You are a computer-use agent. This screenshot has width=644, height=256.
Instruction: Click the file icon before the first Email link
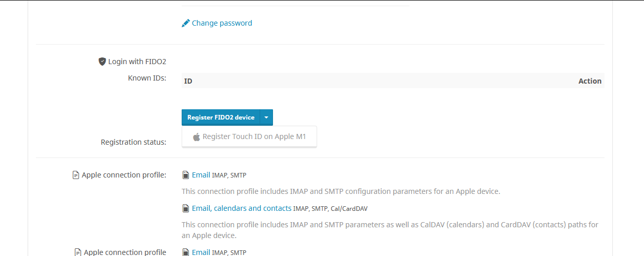186,175
